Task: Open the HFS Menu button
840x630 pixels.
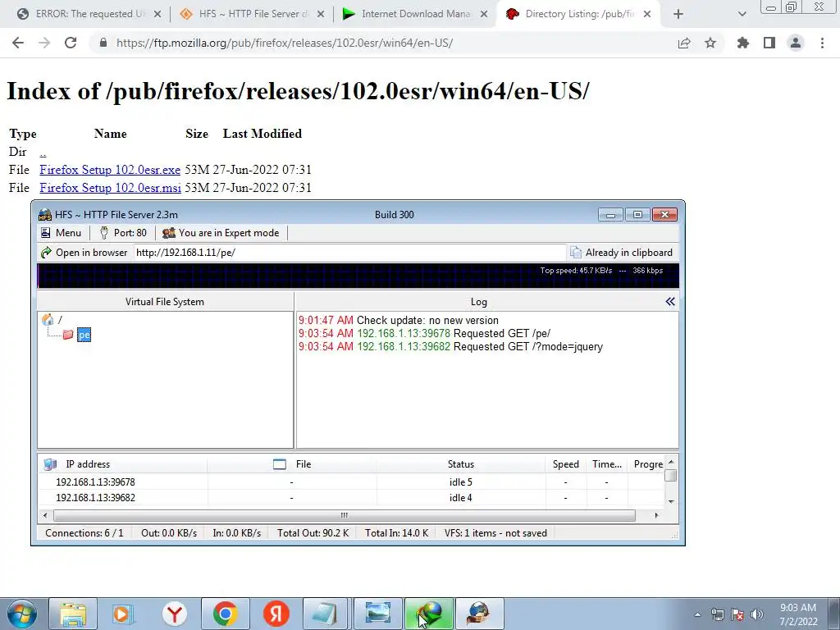Action: (x=62, y=232)
